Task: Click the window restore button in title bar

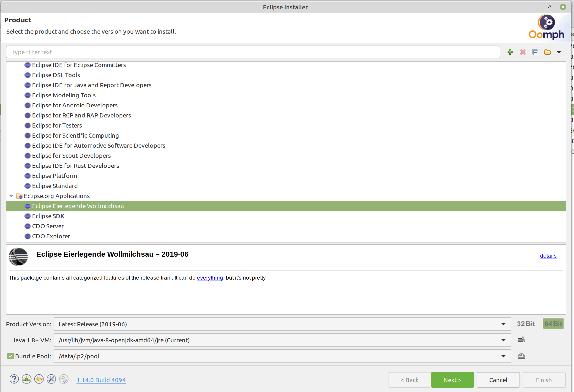Action: pos(549,7)
